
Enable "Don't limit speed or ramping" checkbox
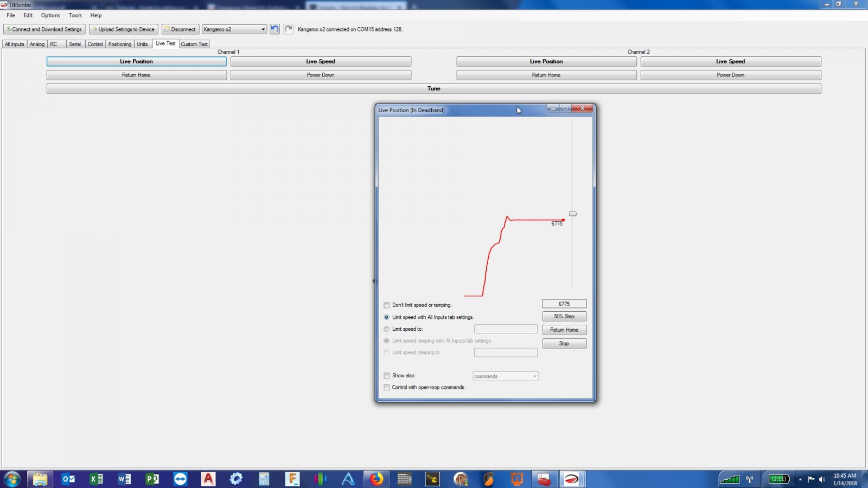pos(387,305)
